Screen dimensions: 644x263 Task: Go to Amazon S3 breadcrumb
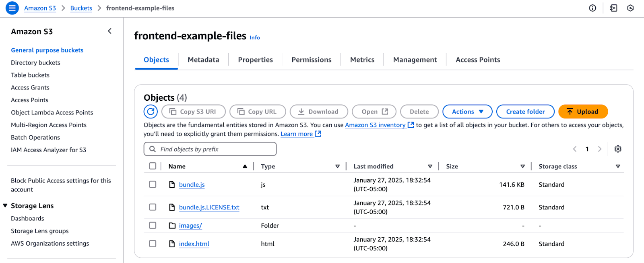tap(40, 8)
